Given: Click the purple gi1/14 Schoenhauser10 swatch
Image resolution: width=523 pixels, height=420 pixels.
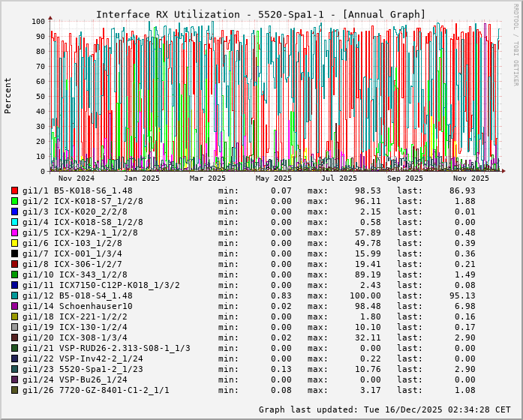Looking at the screenshot, I should (x=14, y=306).
